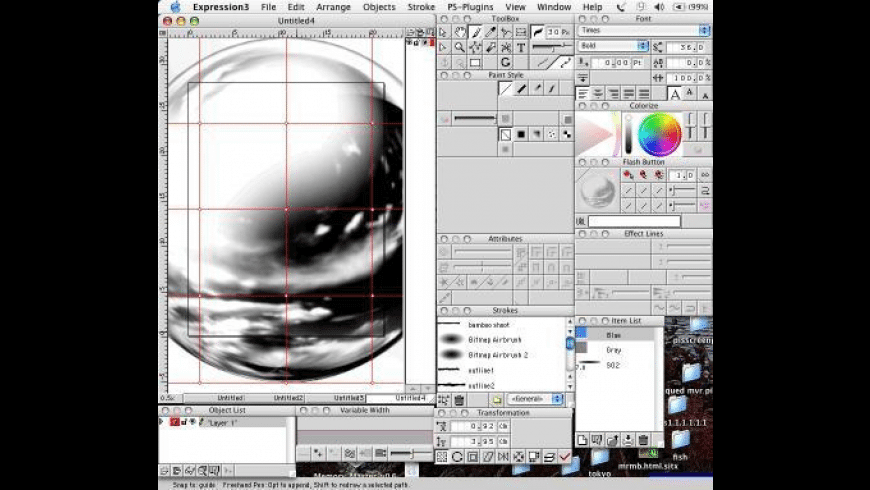The height and width of the screenshot is (490, 870).
Task: Select the solid black fill icon in Paint Style
Action: (521, 134)
